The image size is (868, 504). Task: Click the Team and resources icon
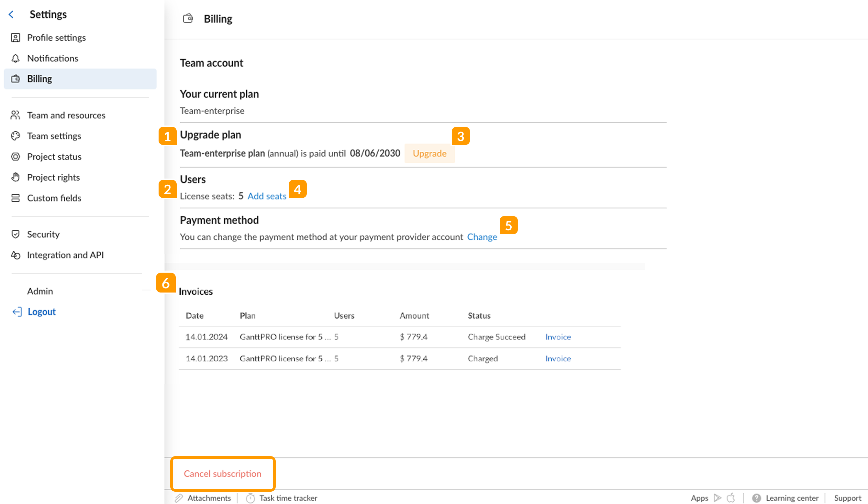coord(16,115)
